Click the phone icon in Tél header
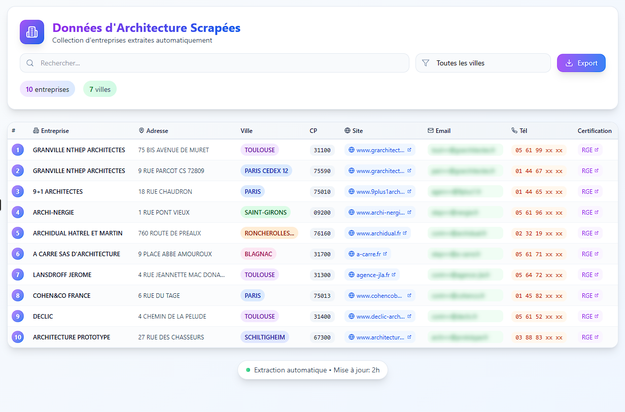The image size is (625, 412). [515, 130]
